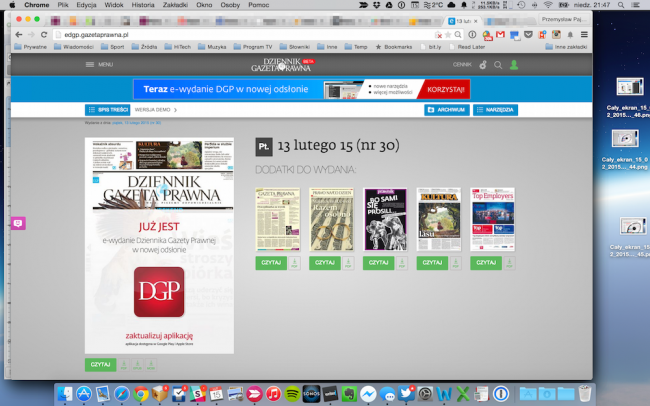The image size is (650, 406).
Task: Open the hamburger MENU on the site header
Action: [x=99, y=64]
